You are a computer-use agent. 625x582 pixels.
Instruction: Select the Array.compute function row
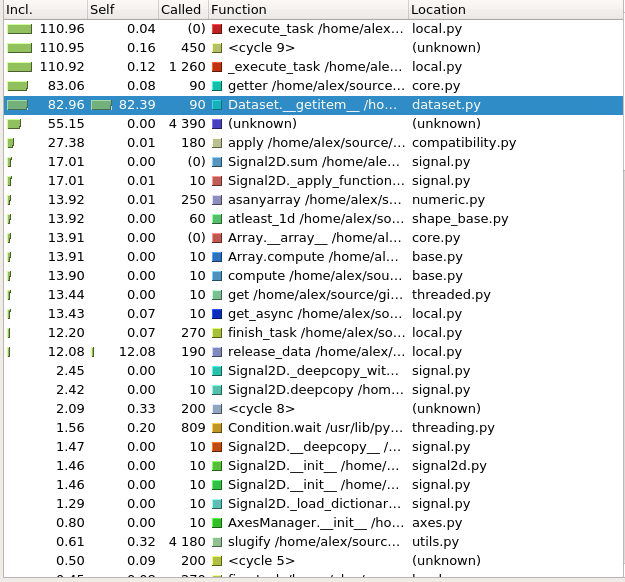[x=313, y=257]
